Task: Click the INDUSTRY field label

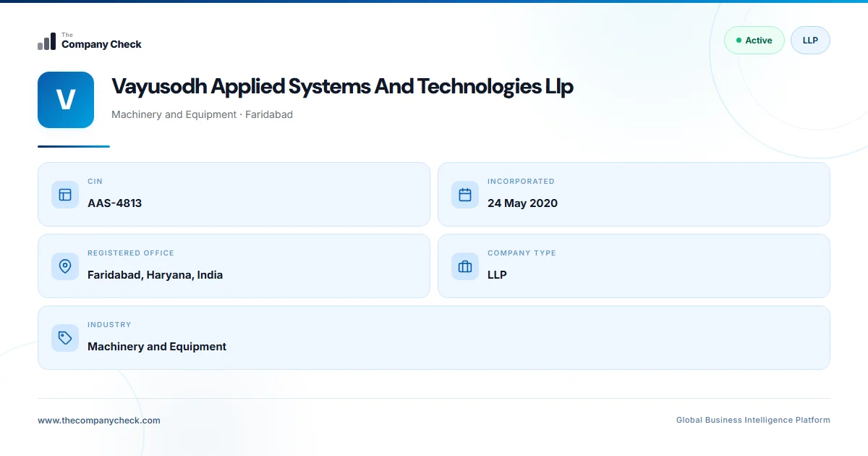Action: pos(109,325)
